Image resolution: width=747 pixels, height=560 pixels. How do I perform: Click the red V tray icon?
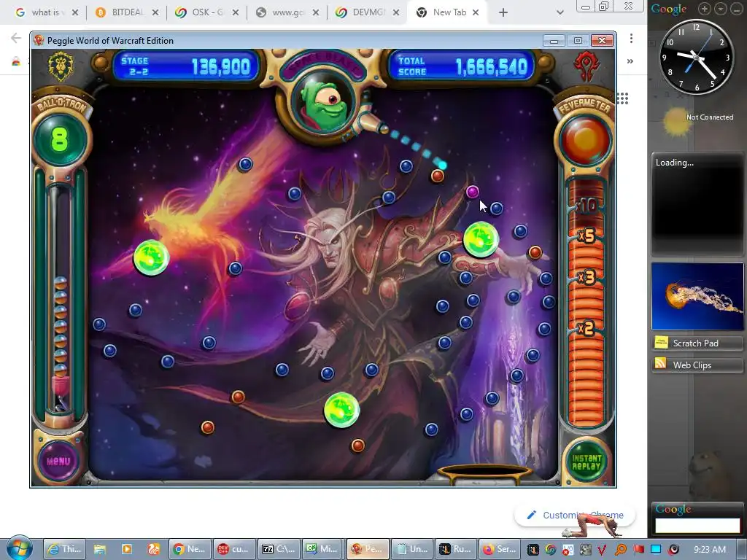[602, 550]
